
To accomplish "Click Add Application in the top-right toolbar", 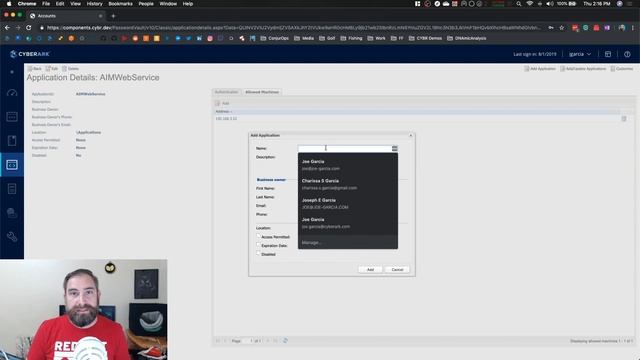I will click(540, 69).
